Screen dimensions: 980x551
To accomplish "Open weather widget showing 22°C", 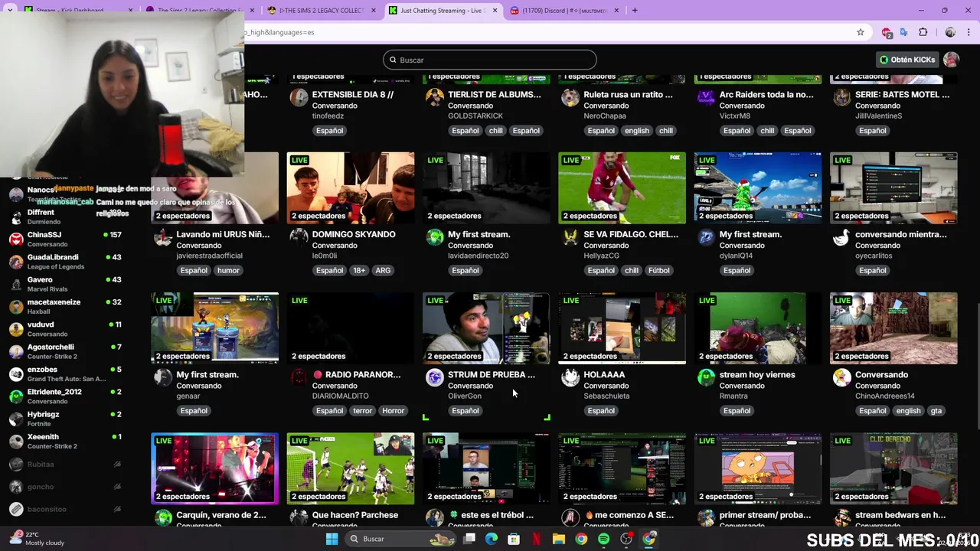I will [x=37, y=539].
